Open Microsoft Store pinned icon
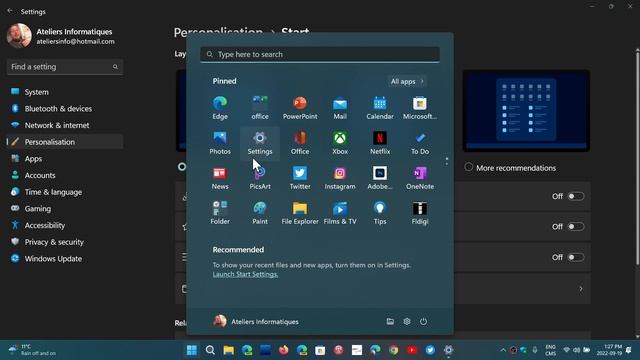Viewport: 640px width, 360px height. click(x=420, y=108)
